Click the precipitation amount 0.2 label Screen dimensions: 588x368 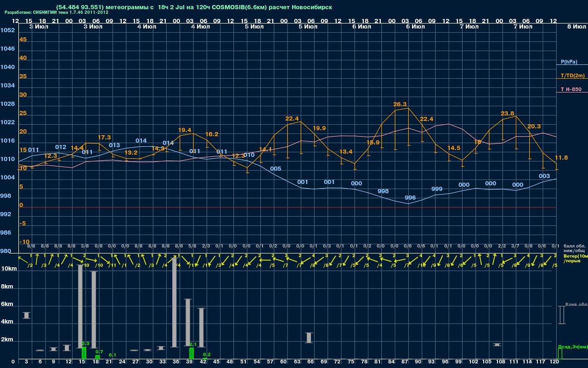click(x=207, y=355)
